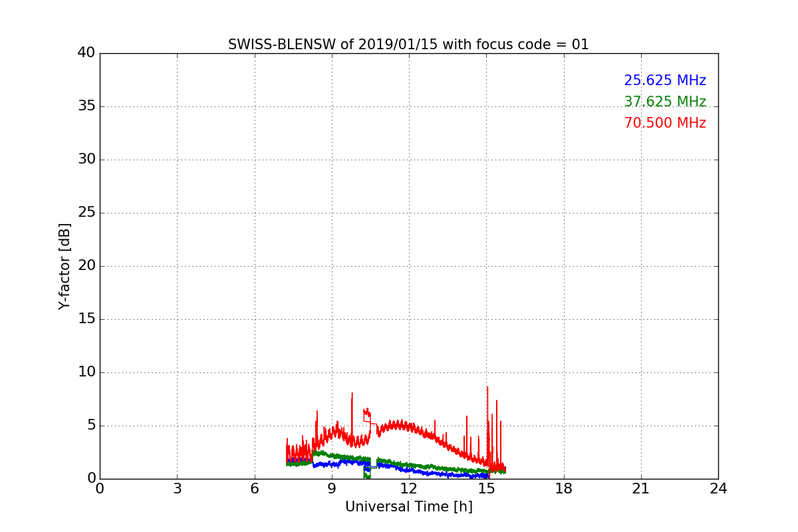Click the y-axis tick label 10
This screenshot has height=532, width=798.
[x=86, y=372]
